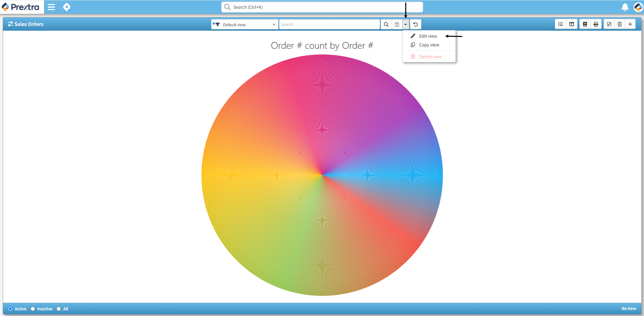Click the notification bell icon
644x316 pixels.
coord(625,7)
